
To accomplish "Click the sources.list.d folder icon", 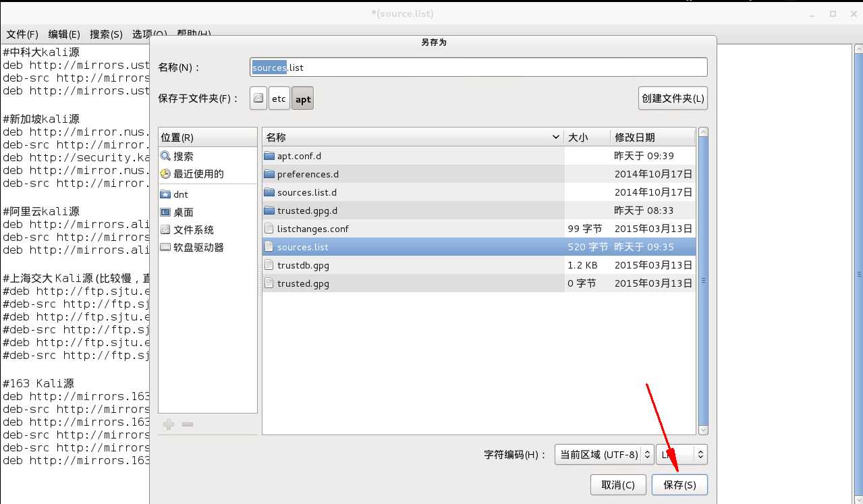I will [269, 192].
